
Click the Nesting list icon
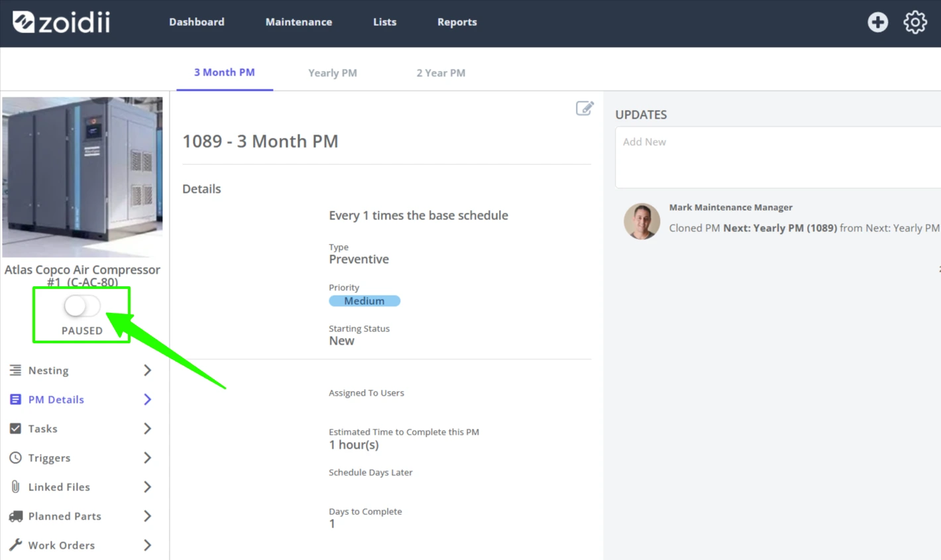(15, 370)
